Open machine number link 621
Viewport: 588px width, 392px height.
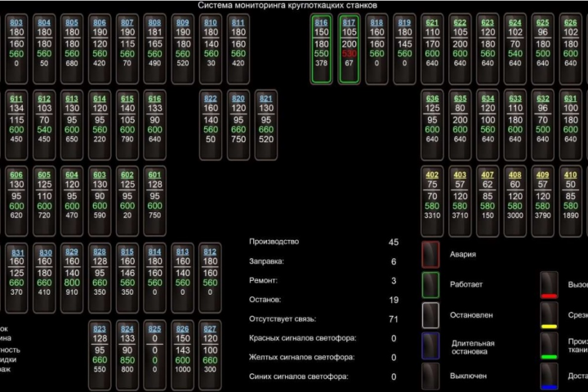(432, 23)
